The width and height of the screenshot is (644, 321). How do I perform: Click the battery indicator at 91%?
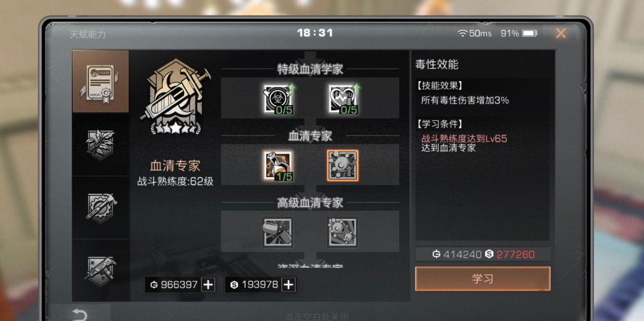[x=529, y=33]
